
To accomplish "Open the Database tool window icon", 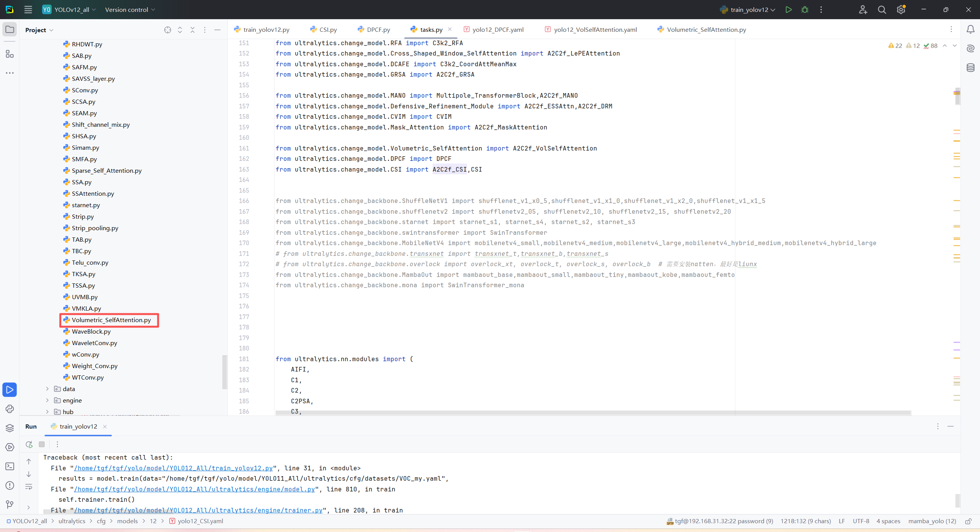I will click(970, 68).
